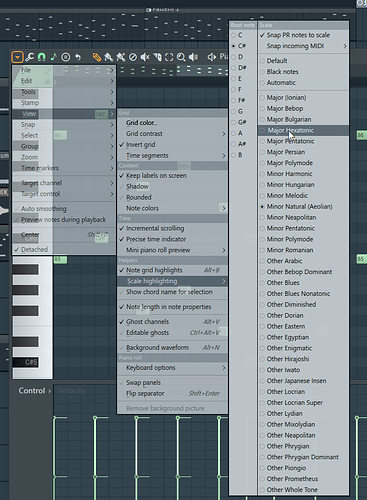Toggle Note length in note properties
This screenshot has height=500, width=367.
(x=172, y=307)
